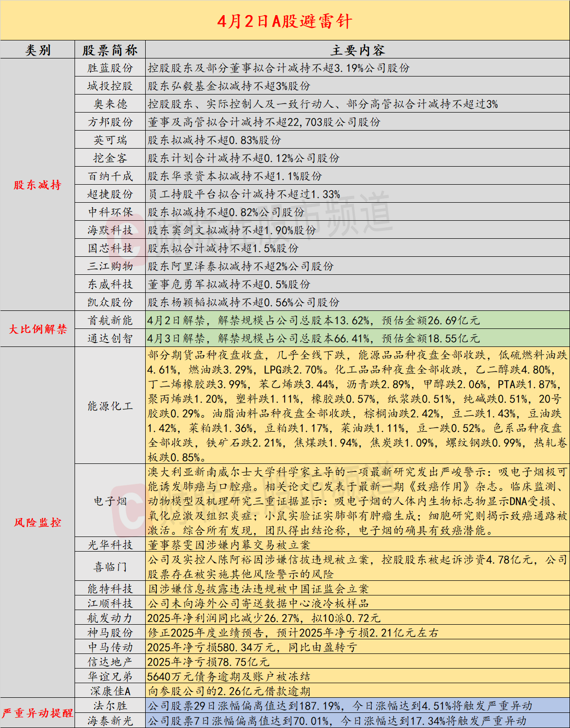
Task: Click the stock name 通达创智
Action: [110, 339]
